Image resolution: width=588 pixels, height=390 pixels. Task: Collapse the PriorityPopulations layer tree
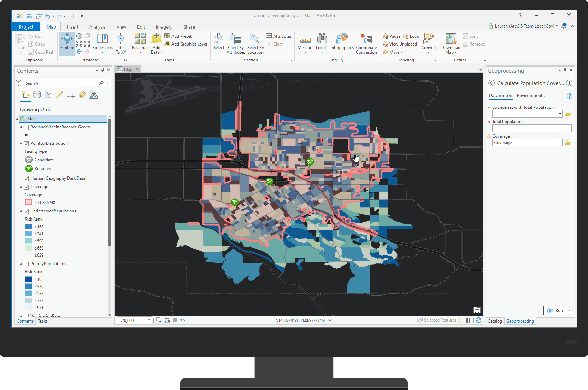click(21, 264)
